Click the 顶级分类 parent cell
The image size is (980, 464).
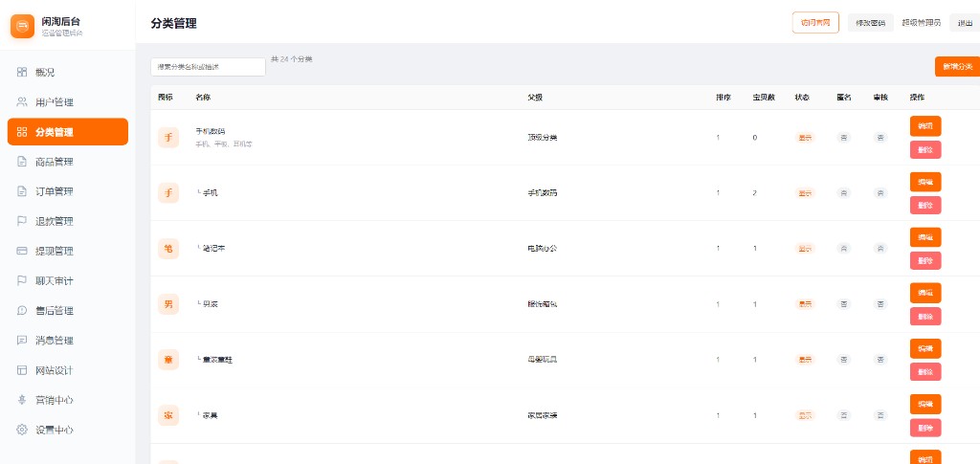pos(542,138)
